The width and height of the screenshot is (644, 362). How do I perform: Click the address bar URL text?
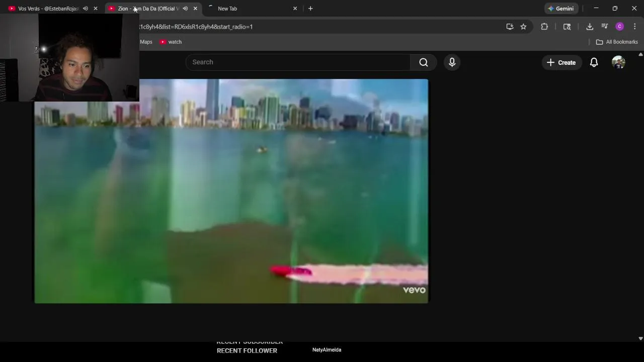point(196,27)
